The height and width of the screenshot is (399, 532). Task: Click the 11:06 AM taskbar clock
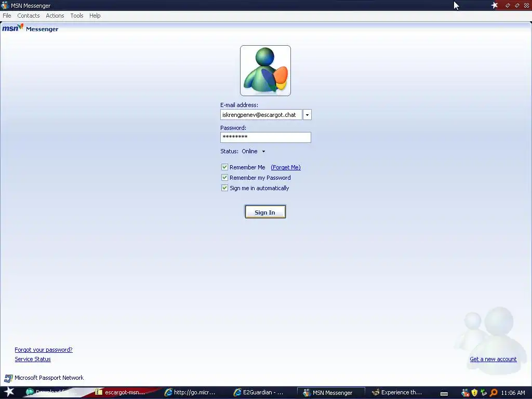point(513,393)
